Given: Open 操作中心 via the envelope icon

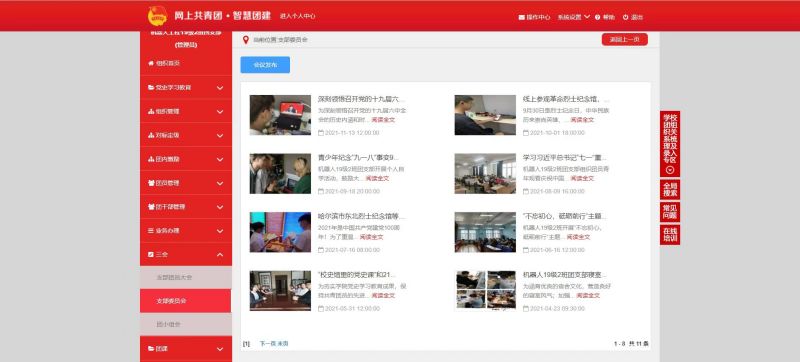Looking at the screenshot, I should [521, 17].
